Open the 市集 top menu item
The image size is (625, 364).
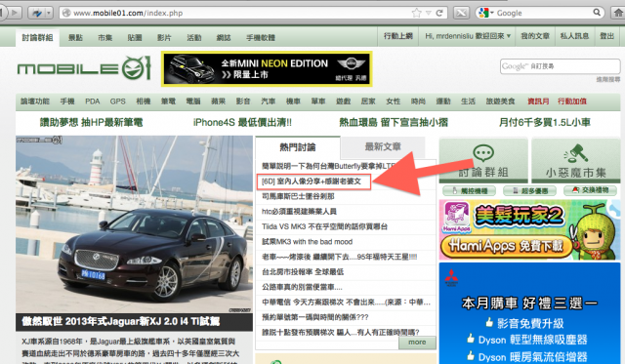(104, 37)
